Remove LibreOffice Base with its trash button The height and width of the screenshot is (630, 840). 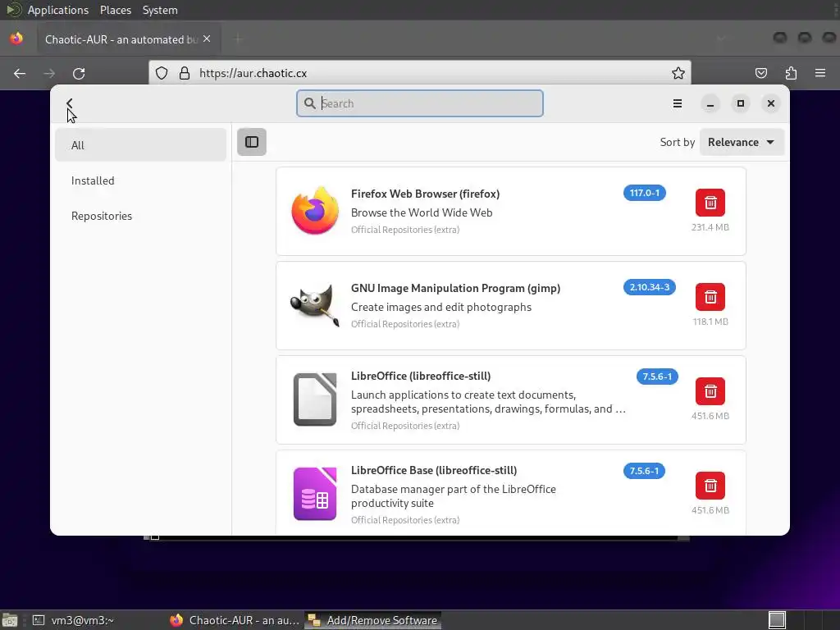[x=710, y=486]
